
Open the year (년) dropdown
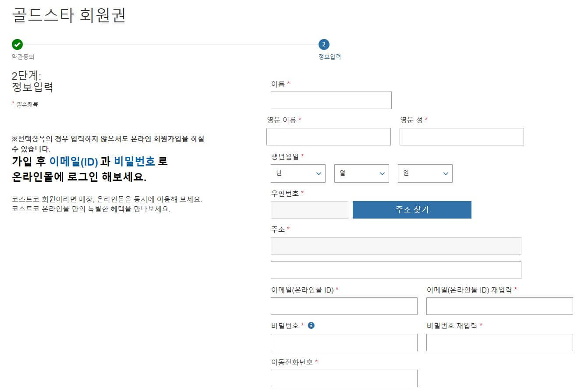298,173
